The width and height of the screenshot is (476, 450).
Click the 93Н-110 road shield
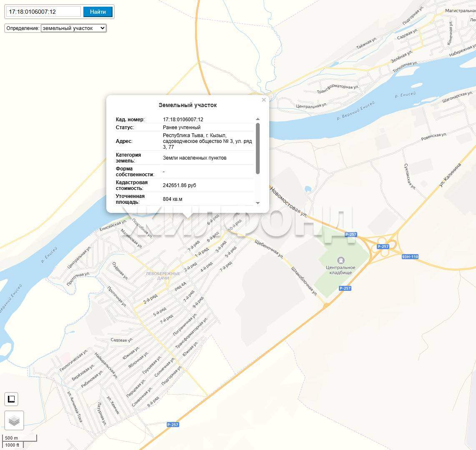point(410,257)
